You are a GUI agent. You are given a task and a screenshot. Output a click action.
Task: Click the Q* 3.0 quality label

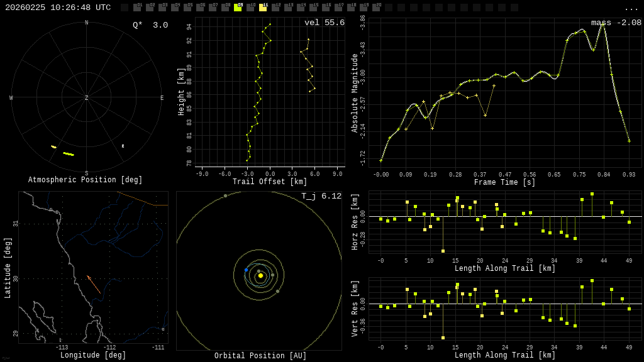(x=150, y=25)
